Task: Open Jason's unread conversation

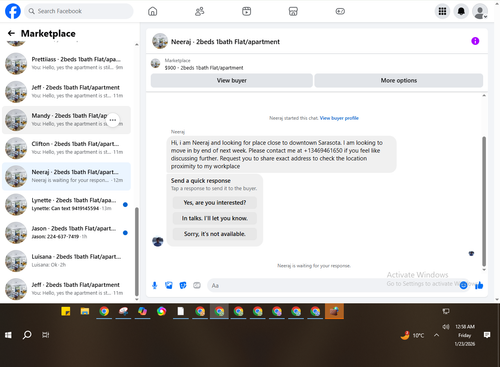Action: 66,233
